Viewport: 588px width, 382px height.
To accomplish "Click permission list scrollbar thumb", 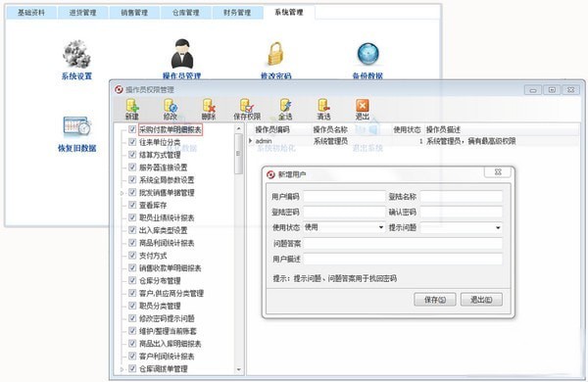I will [239, 154].
